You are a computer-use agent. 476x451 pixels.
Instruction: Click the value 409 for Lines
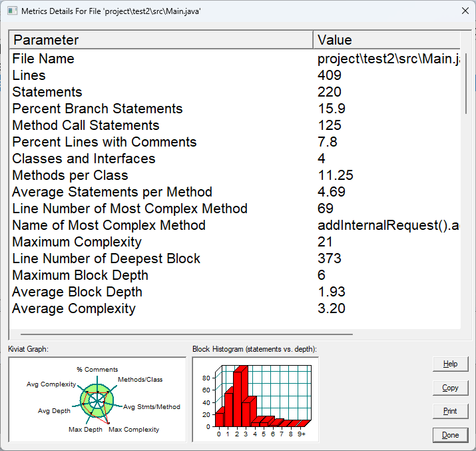coord(330,75)
